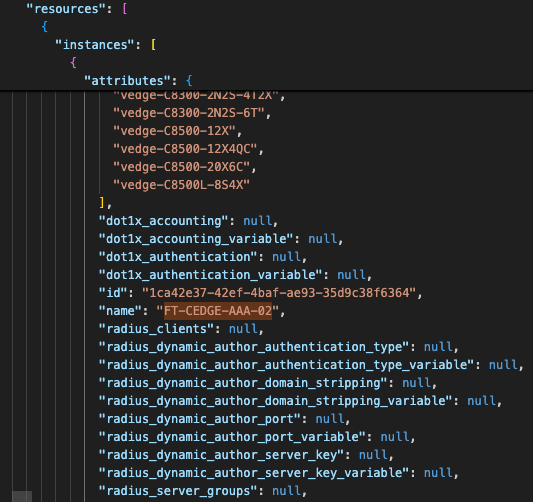
Task: Click the "radius_dynamic_author_authentication_type_variable" key
Action: [286, 365]
